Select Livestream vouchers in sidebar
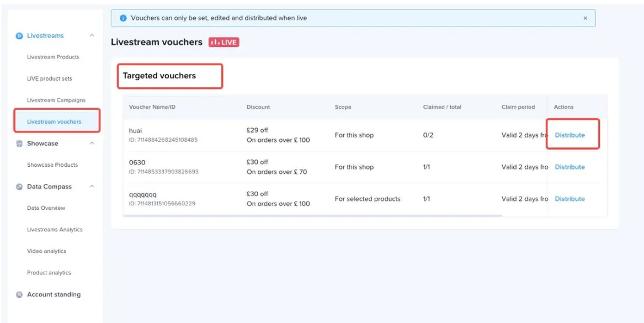Viewport: 644px width, 323px height. 54,121
